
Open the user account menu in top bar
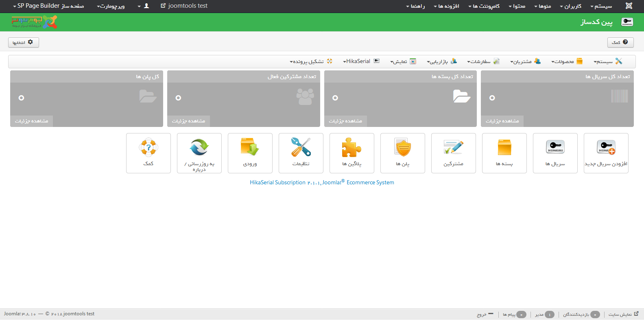[x=144, y=6]
